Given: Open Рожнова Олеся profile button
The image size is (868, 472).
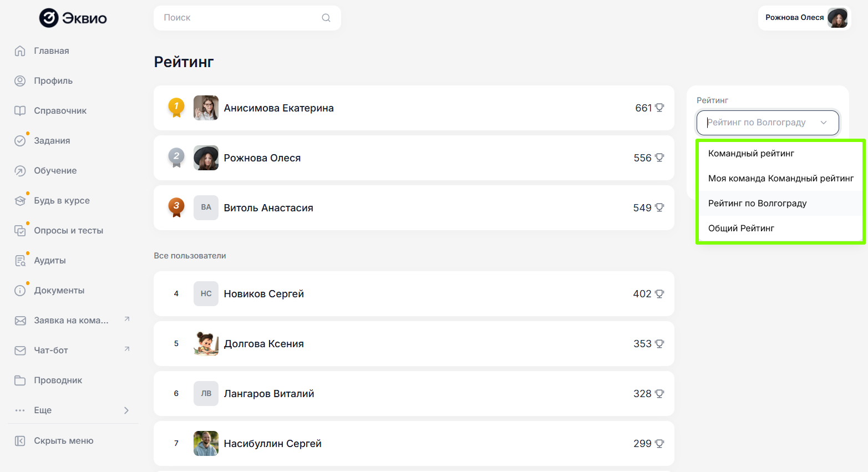Looking at the screenshot, I should (x=804, y=18).
